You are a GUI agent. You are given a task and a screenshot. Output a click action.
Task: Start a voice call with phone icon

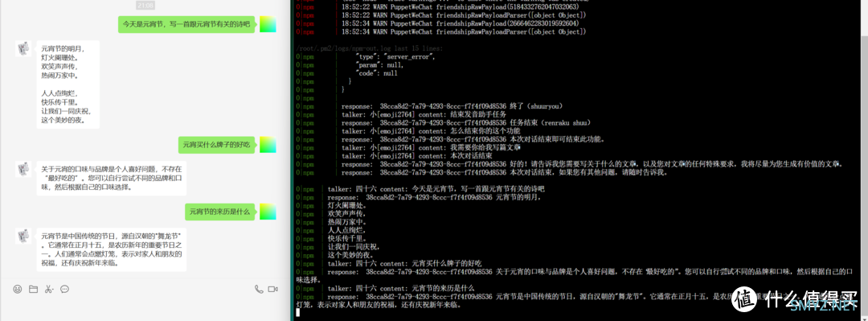[x=259, y=289]
